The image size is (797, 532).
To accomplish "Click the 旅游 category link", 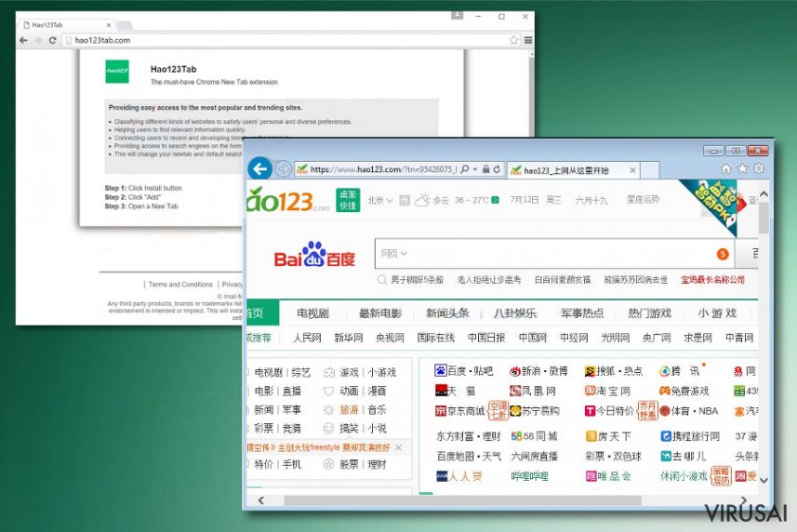I will (349, 409).
